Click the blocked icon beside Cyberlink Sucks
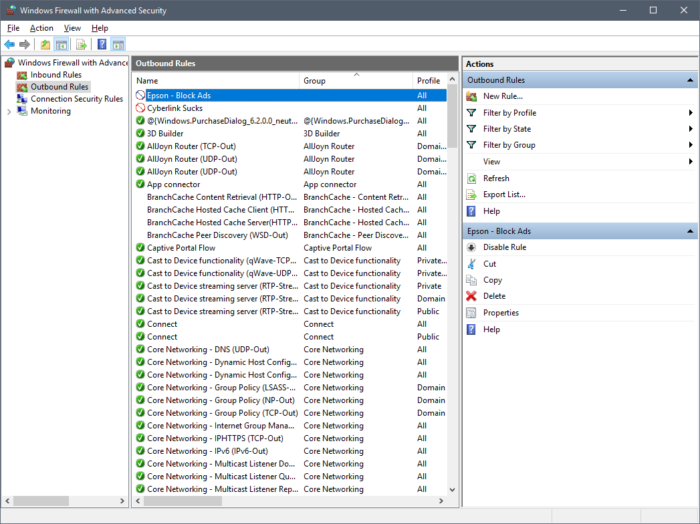The width and height of the screenshot is (700, 524). coord(141,108)
